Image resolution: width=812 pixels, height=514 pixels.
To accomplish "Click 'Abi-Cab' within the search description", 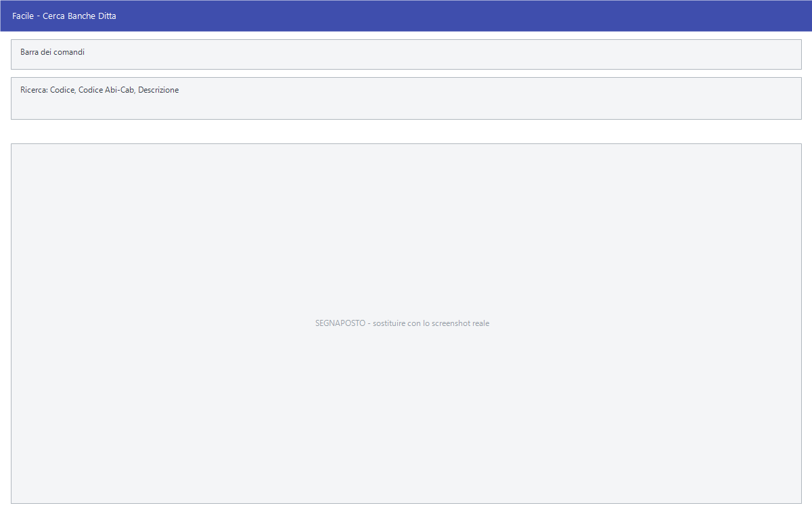I will pyautogui.click(x=120, y=90).
